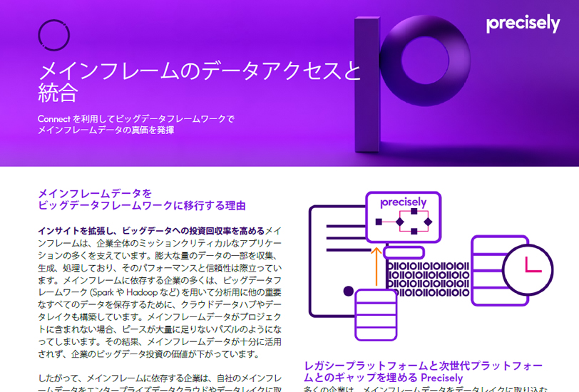Image resolution: width=579 pixels, height=392 pixels.
Task: Click the line mentioning Spark や Hadoop
Action: tap(160, 292)
